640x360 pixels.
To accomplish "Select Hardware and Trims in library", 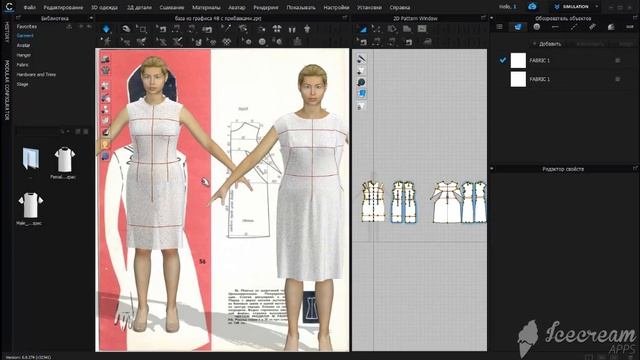I will pyautogui.click(x=36, y=75).
